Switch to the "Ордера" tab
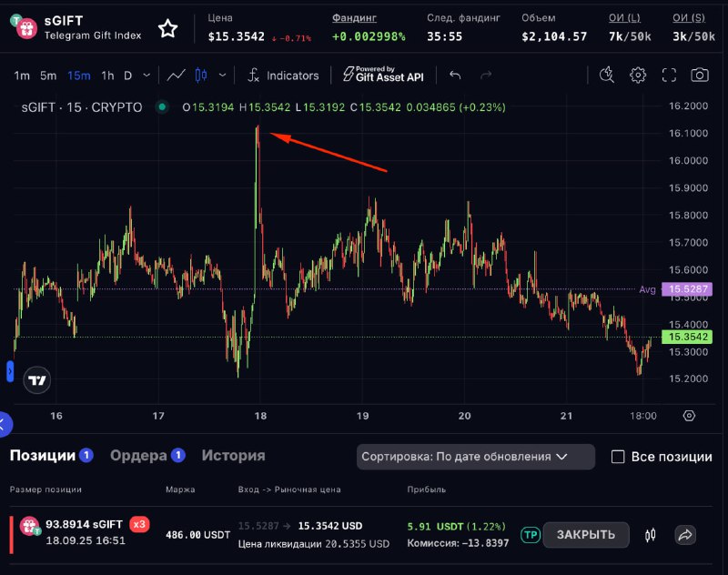728x575 pixels. (138, 456)
